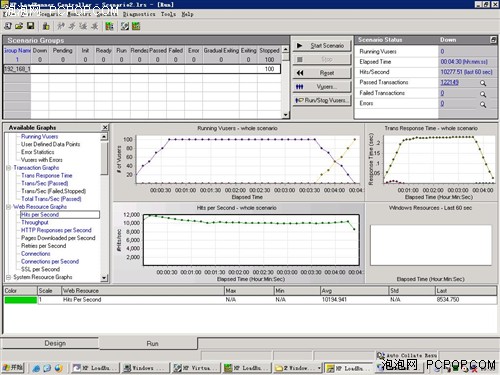Click the Auto Collate Results status icon

coord(380,355)
